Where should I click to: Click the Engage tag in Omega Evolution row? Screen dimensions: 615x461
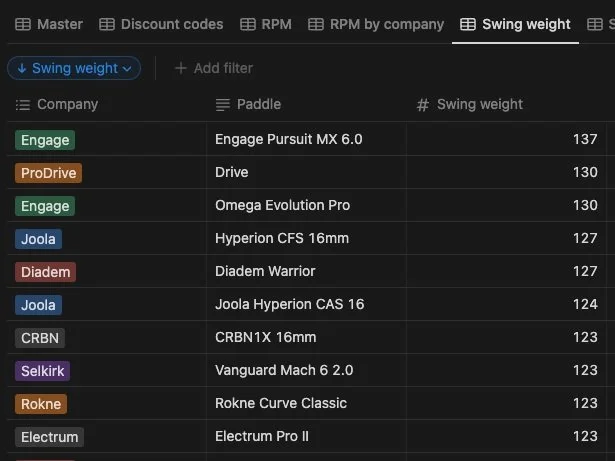point(45,206)
